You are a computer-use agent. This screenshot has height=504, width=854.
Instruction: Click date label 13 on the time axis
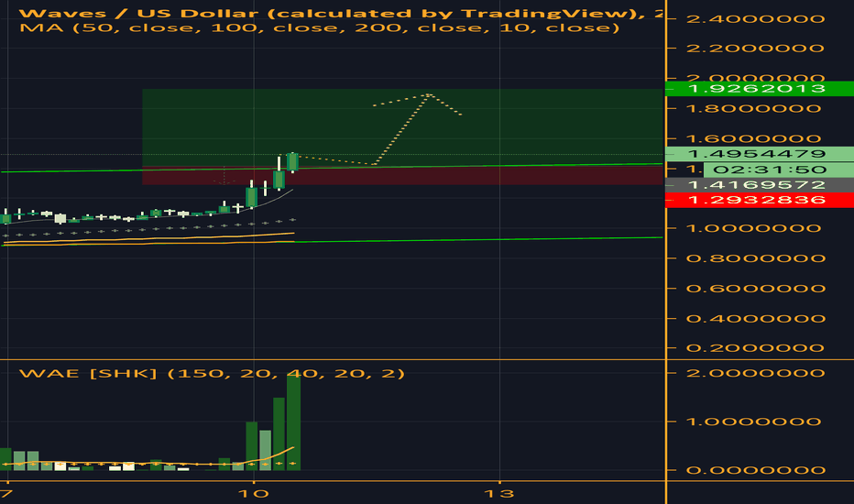499,494
